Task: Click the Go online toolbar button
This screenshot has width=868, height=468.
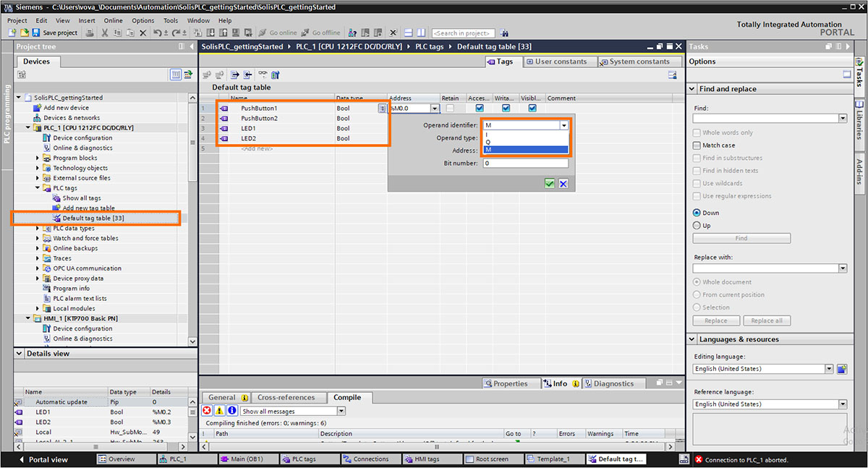Action: coord(278,33)
